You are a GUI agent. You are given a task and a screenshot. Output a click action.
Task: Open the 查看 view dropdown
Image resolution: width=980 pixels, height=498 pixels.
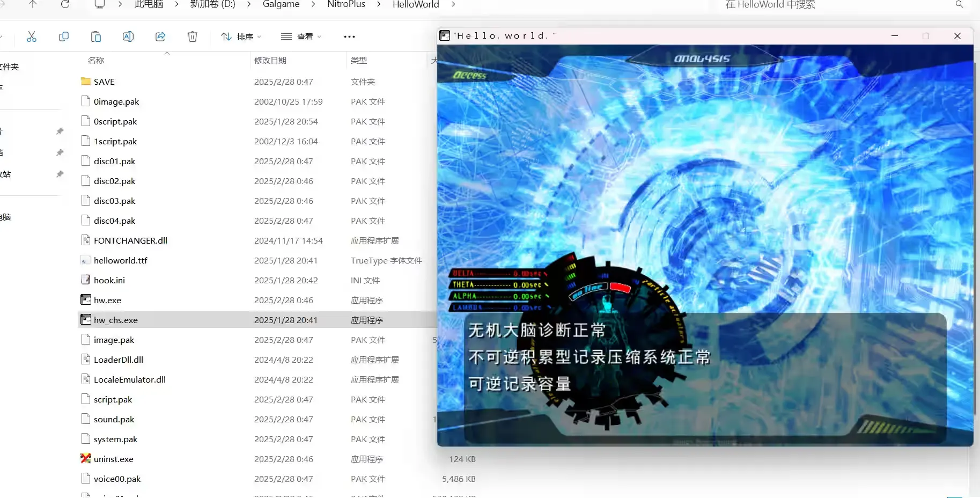pos(301,36)
